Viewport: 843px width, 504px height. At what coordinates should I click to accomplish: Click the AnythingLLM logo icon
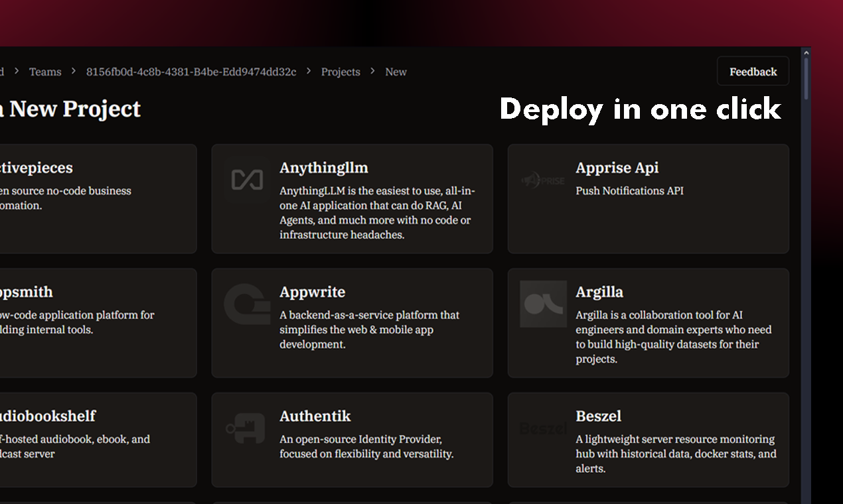[247, 180]
